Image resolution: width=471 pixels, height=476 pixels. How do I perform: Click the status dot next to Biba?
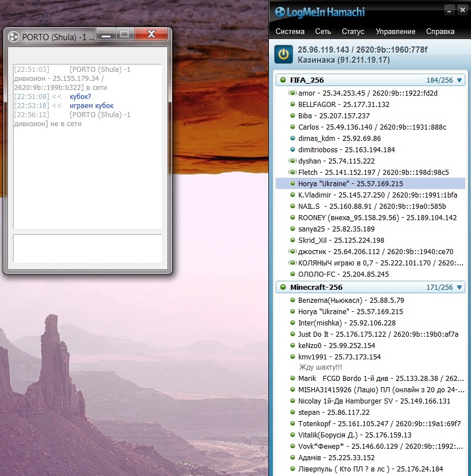pos(293,115)
